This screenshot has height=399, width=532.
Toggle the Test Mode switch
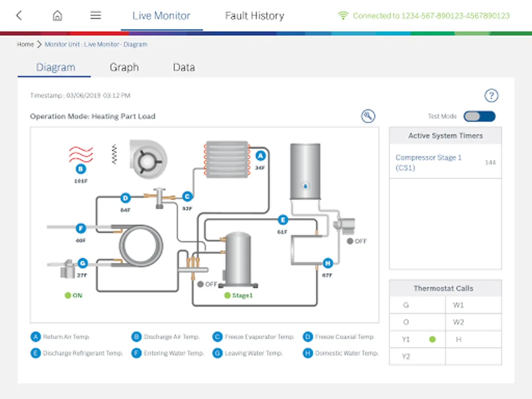tap(479, 116)
